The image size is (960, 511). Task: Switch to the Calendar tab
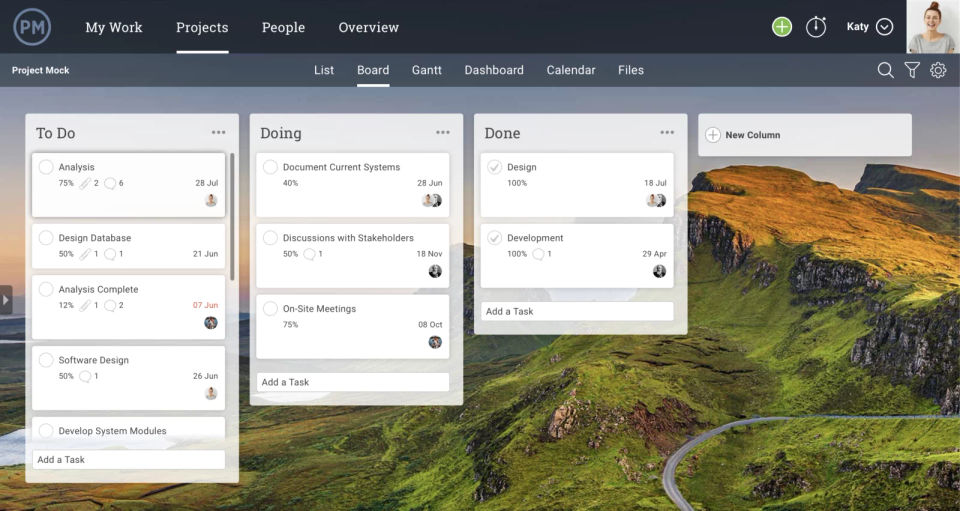[571, 70]
